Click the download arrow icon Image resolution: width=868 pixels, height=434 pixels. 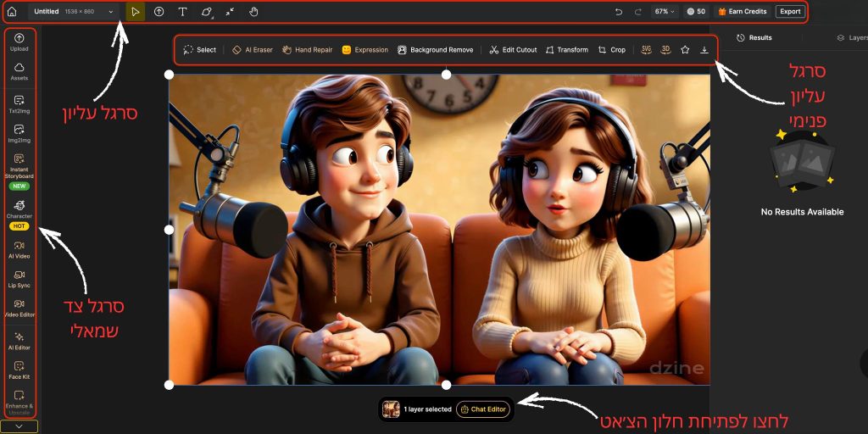704,50
